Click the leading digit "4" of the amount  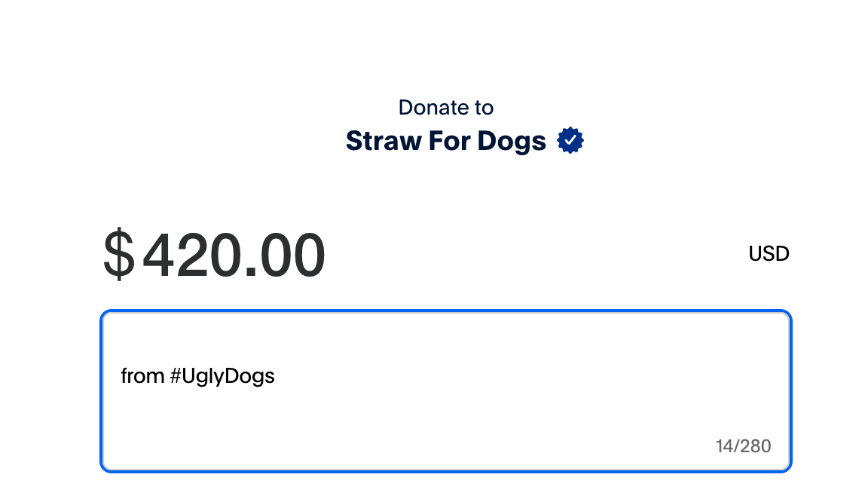tap(160, 256)
